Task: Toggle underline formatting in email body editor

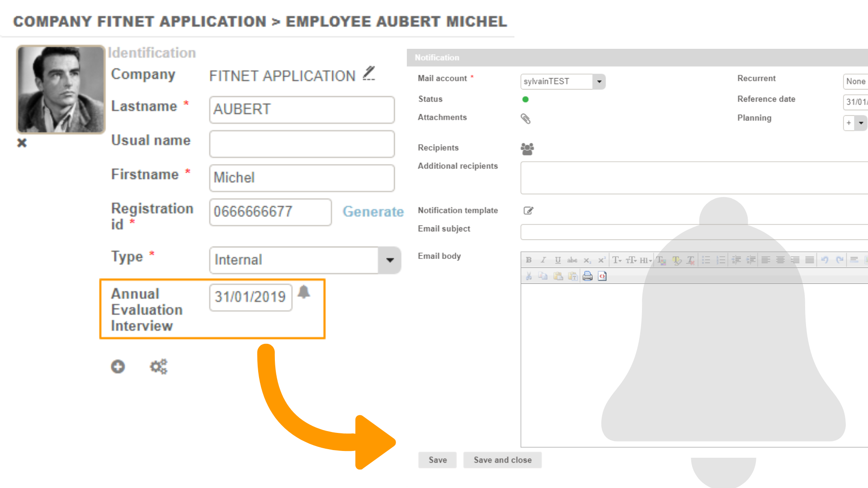Action: point(558,260)
